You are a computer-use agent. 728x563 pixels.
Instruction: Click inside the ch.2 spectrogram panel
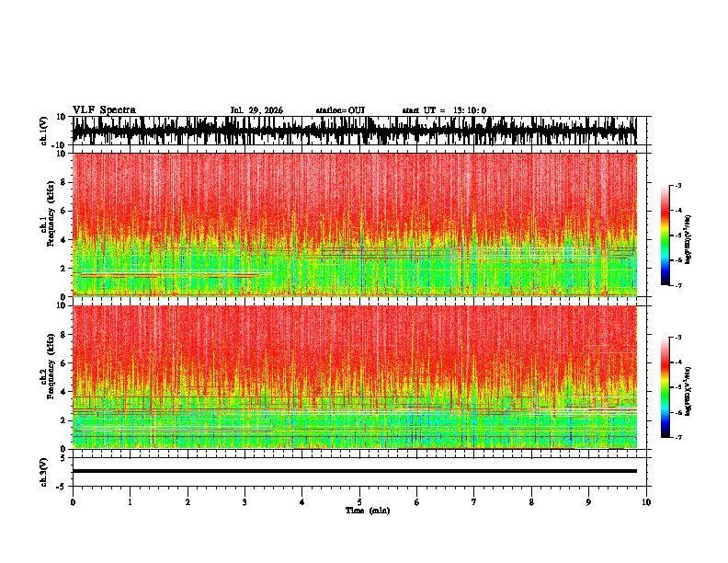click(x=354, y=377)
